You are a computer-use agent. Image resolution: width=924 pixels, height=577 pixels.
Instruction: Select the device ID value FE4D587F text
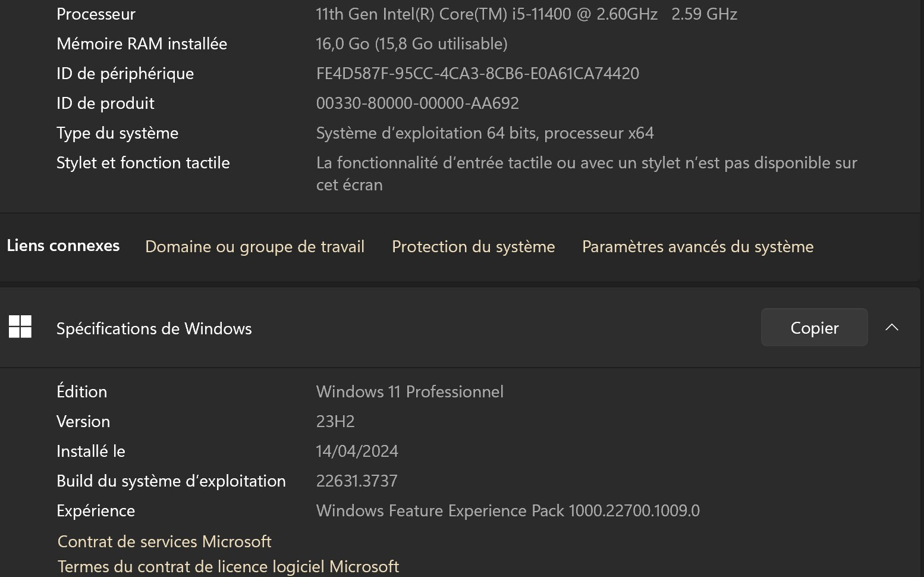pos(477,73)
